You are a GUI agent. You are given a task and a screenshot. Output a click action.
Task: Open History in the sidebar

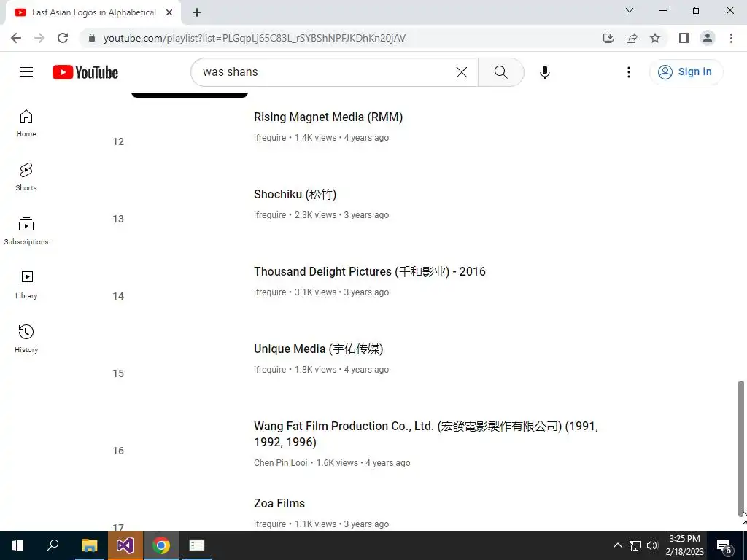tap(26, 338)
